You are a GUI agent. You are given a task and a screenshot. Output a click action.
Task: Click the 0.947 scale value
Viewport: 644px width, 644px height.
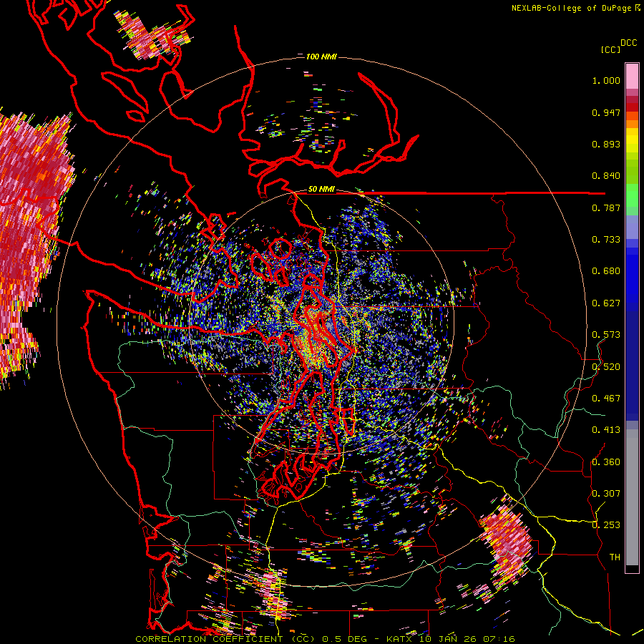click(606, 112)
